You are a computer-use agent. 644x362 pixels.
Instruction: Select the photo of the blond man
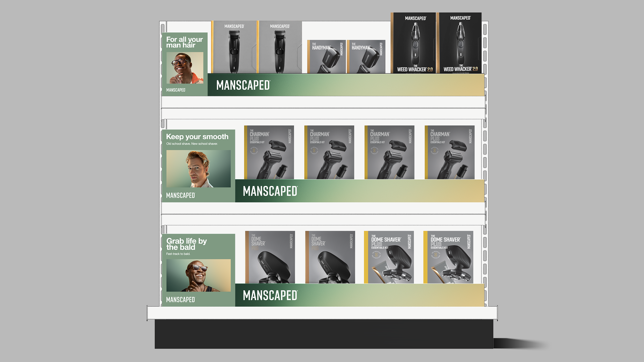199,169
